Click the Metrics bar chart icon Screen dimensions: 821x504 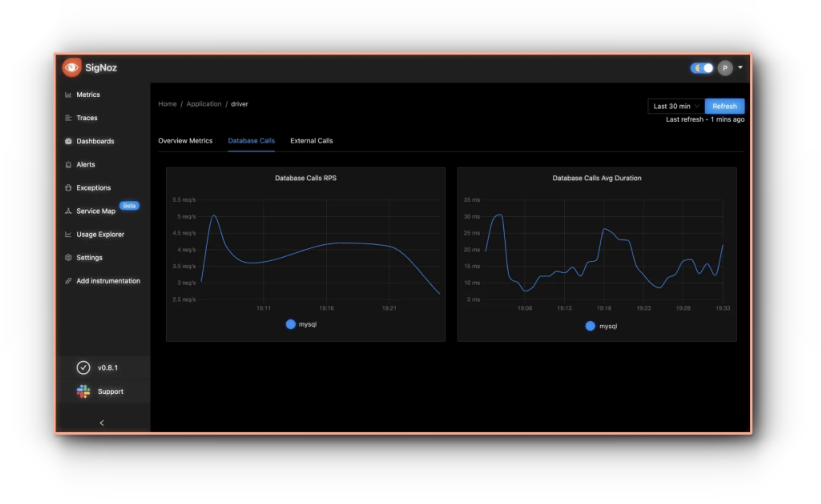[x=68, y=95]
